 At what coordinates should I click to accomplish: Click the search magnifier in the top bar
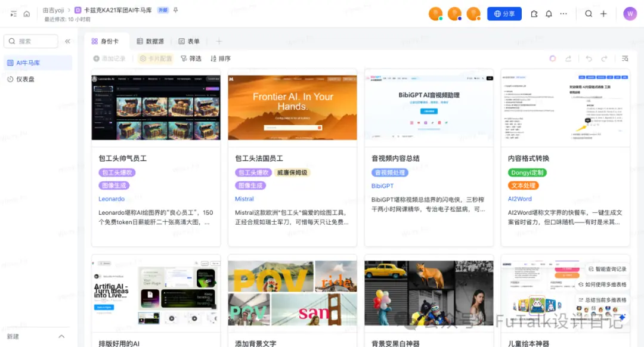pyautogui.click(x=589, y=14)
